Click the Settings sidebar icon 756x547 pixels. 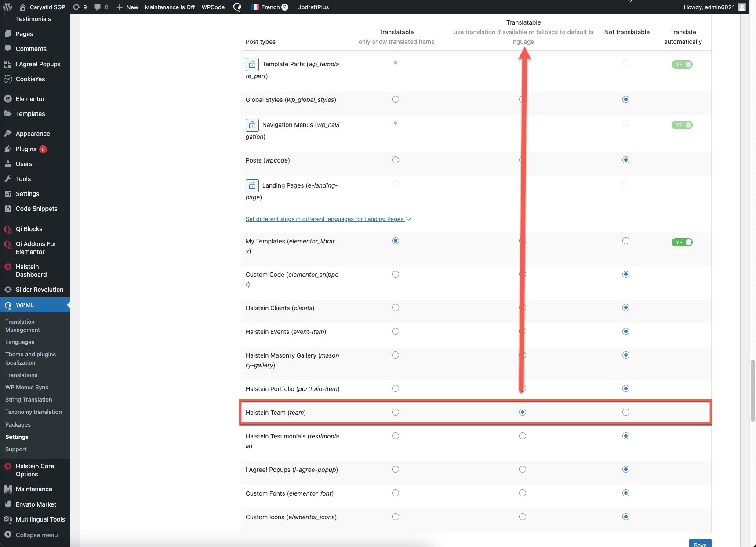[8, 194]
